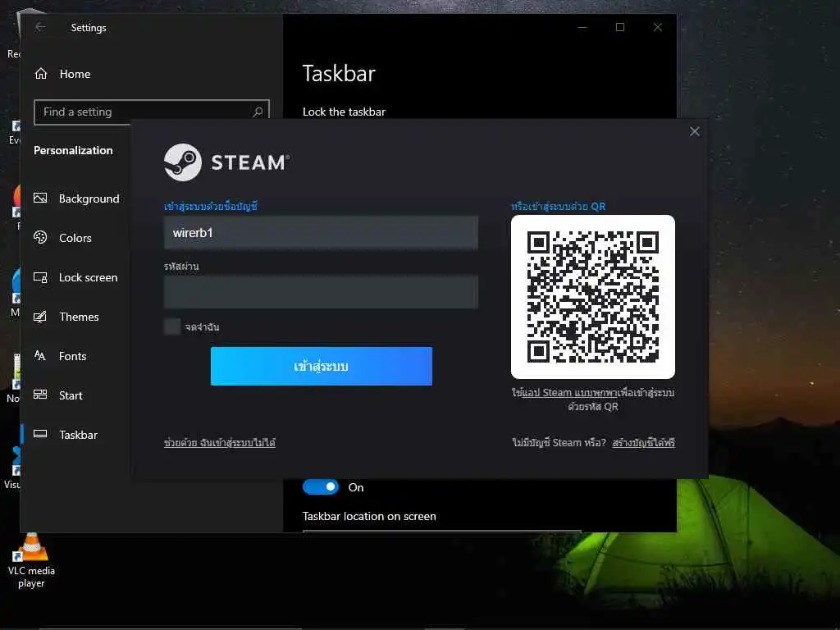
Task: Click the Steam logo in login dialog
Action: (226, 162)
